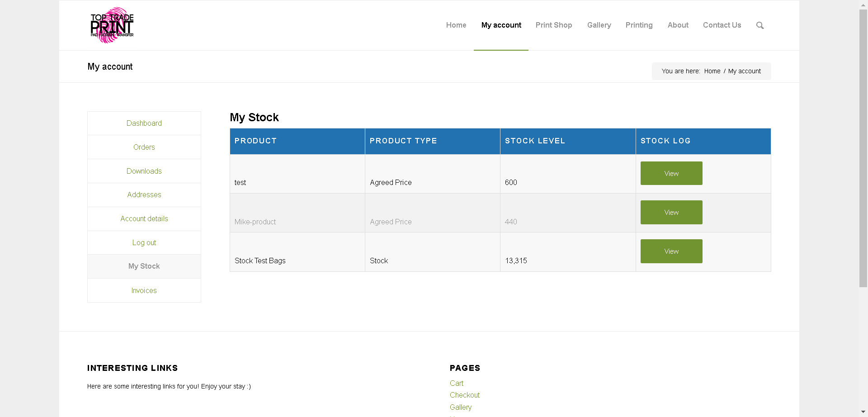Click the STOCK LEVEL column header
The width and height of the screenshot is (868, 417).
point(568,141)
